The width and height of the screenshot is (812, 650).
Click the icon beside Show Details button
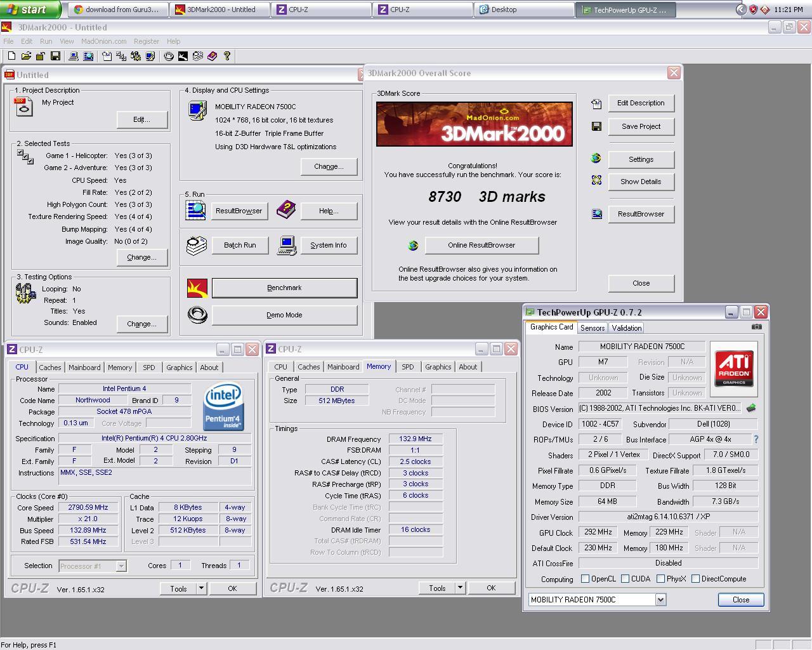tap(596, 181)
